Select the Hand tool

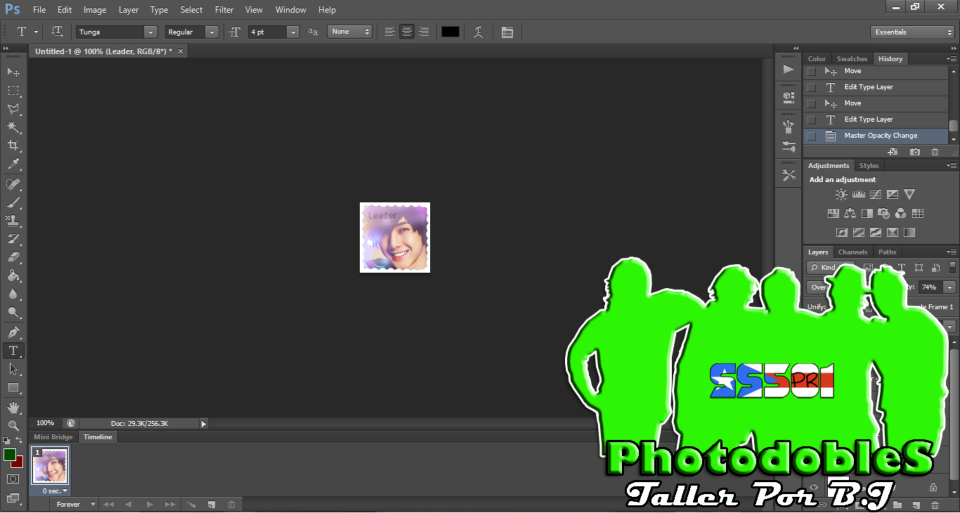click(x=13, y=407)
